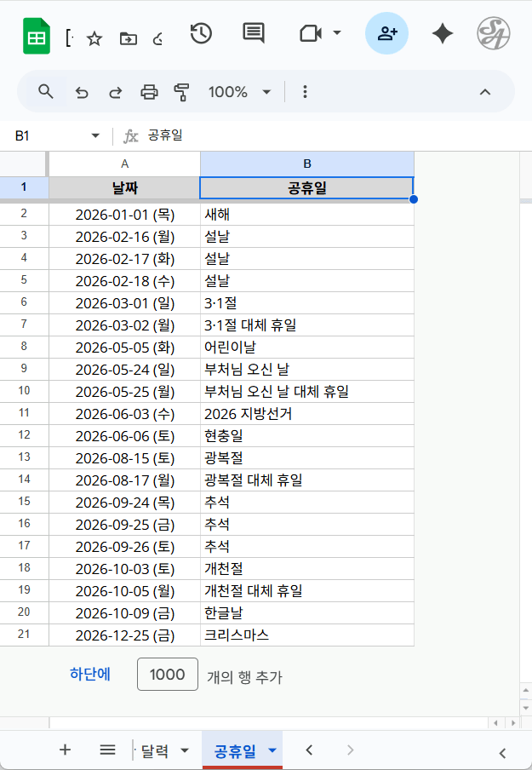Activate the paint format tool

point(181,92)
